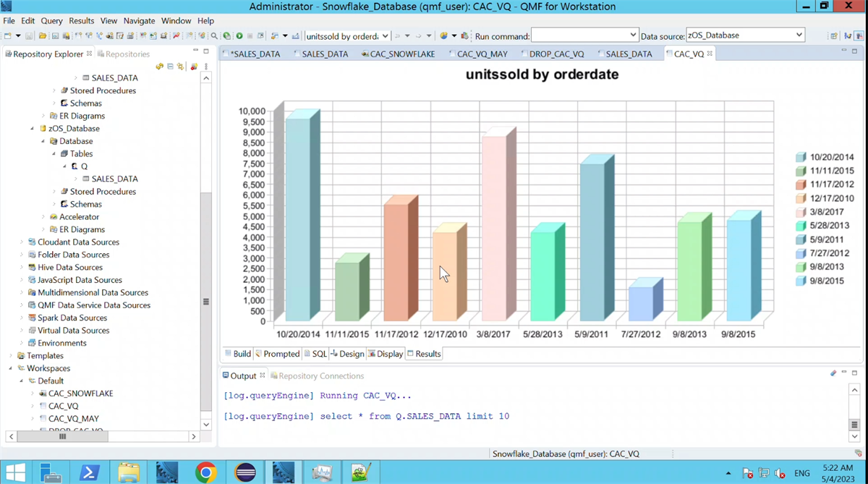The width and height of the screenshot is (868, 484).
Task: Open the Window menu
Action: 176,21
